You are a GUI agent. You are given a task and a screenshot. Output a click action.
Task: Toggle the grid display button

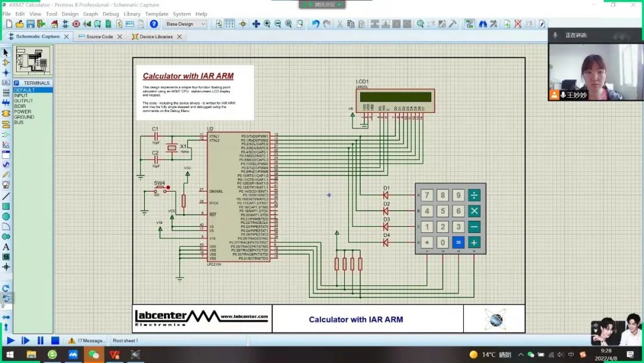click(230, 24)
